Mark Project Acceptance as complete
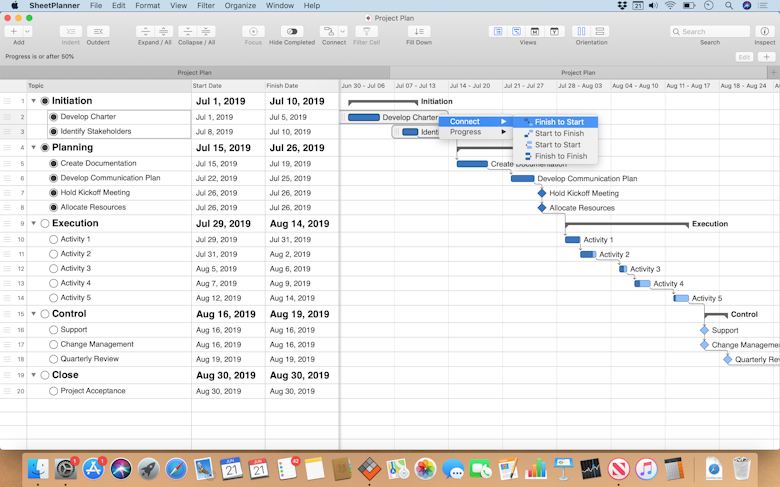Image resolution: width=780 pixels, height=487 pixels. [54, 391]
